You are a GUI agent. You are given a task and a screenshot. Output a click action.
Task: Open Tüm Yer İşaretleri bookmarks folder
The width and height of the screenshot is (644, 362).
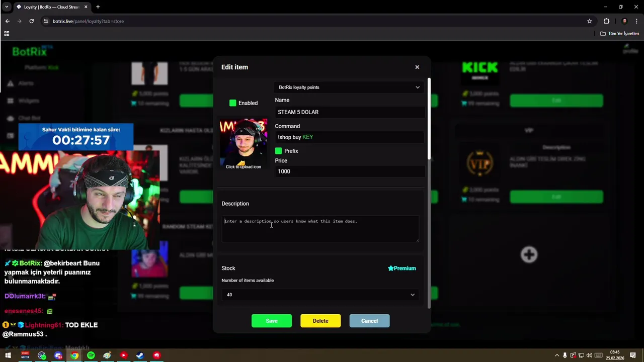pos(620,34)
